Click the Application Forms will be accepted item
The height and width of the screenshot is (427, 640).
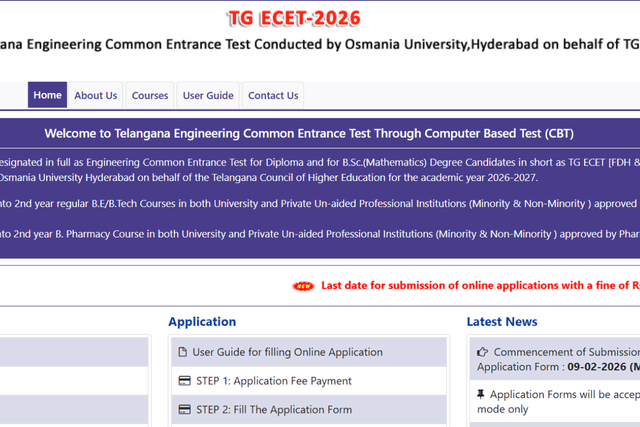(555, 402)
